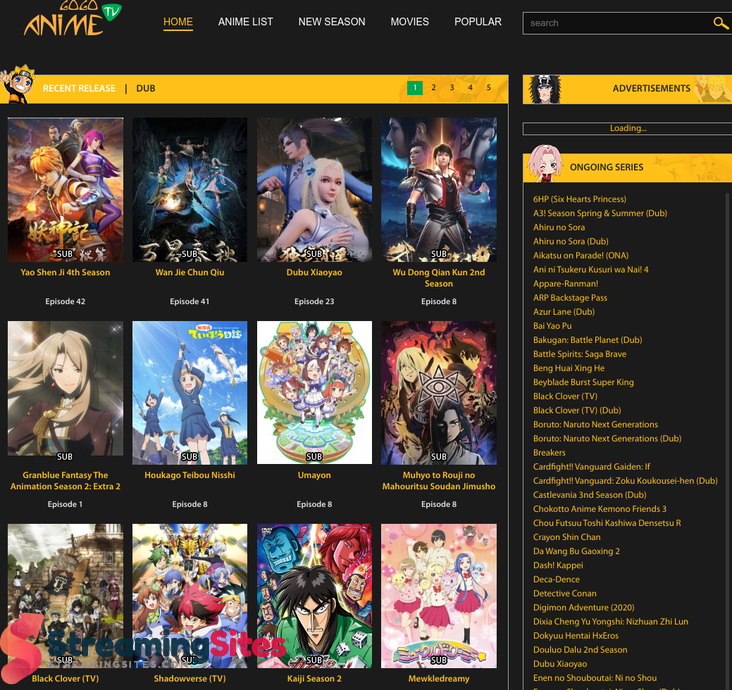The height and width of the screenshot is (690, 732).
Task: Click Episode 23 under Dubu Xiaoyao
Action: pos(314,302)
